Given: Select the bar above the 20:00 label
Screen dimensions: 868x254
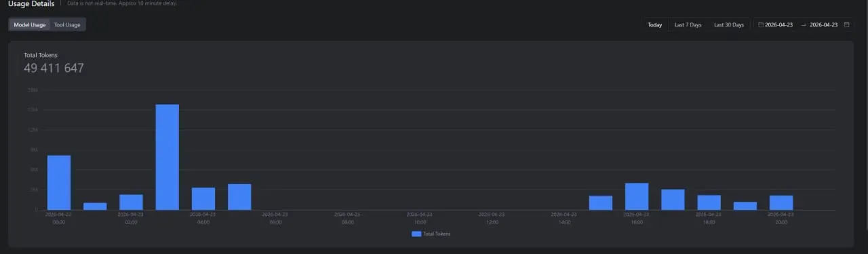Looking at the screenshot, I should coord(781,202).
